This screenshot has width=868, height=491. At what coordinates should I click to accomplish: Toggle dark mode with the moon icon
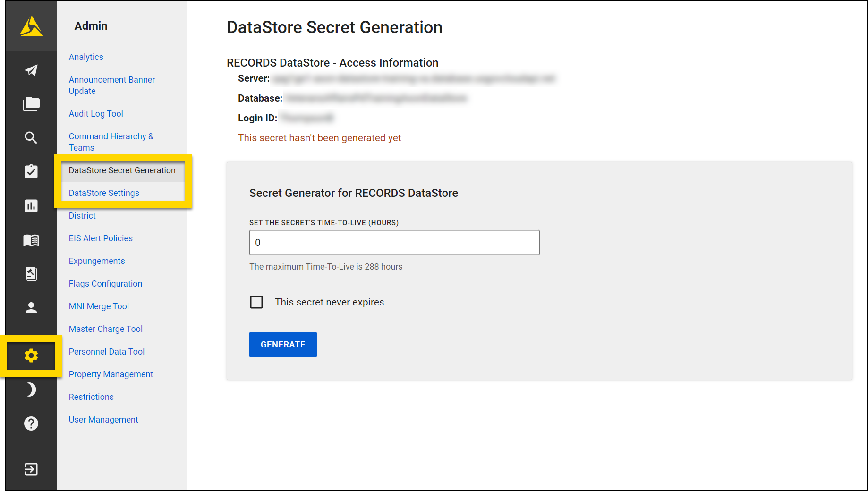click(31, 389)
